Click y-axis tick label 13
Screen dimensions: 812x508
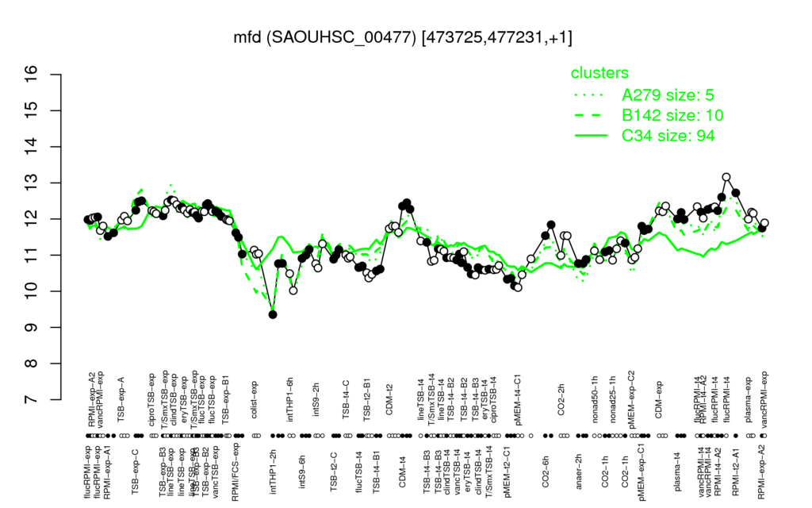32,183
